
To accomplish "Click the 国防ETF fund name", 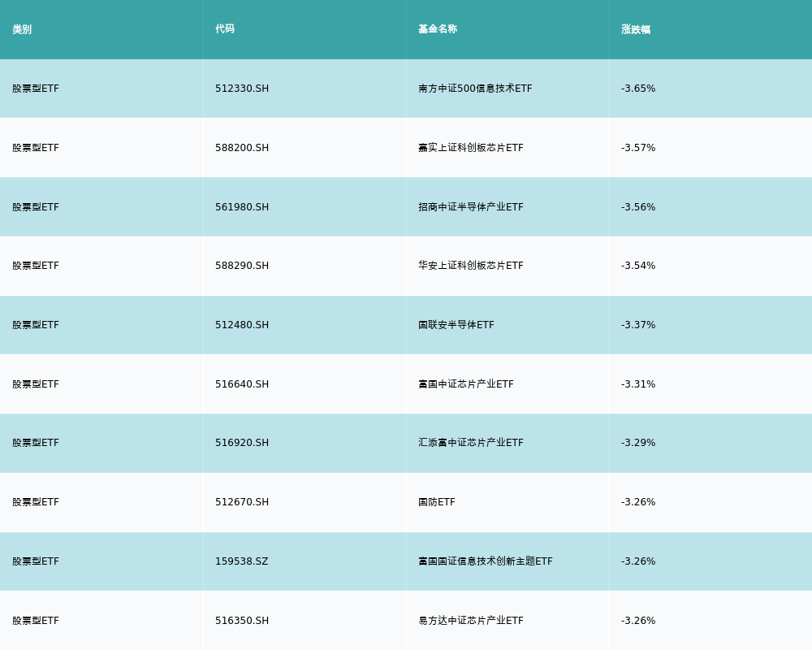I will [437, 502].
